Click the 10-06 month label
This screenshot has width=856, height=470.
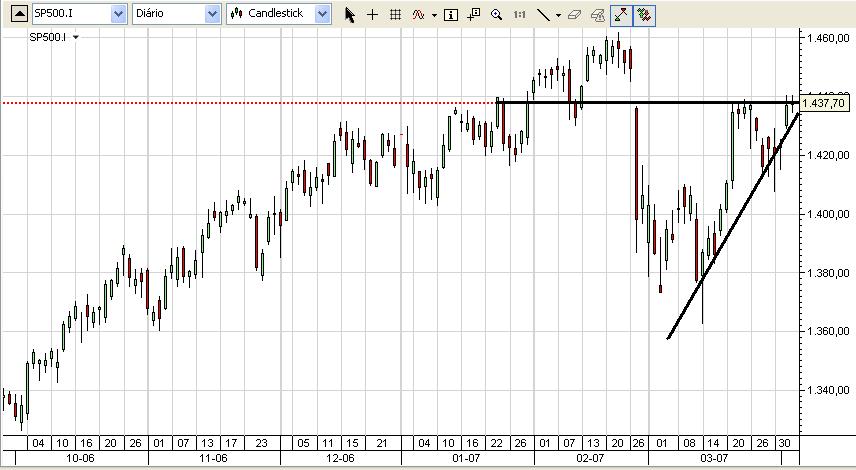click(80, 458)
